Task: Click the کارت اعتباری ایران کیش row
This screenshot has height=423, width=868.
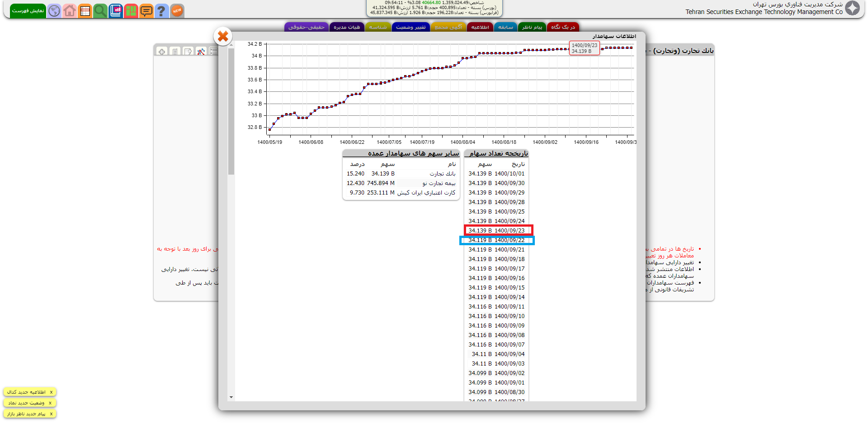Action: click(x=401, y=193)
